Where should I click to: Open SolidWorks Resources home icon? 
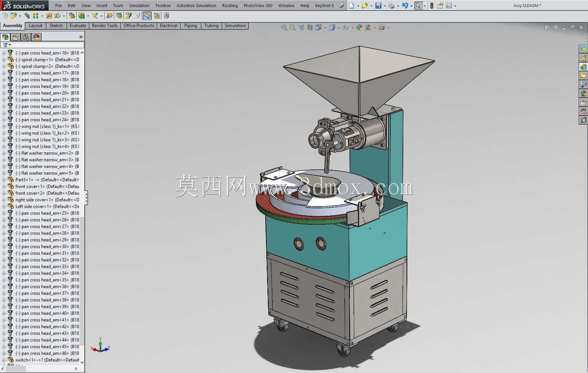pos(584,58)
